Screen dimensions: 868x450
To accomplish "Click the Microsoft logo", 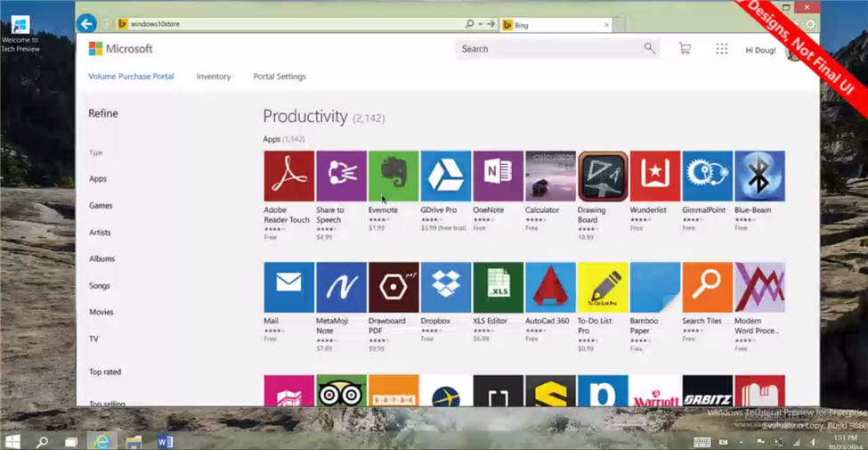I will tap(120, 49).
